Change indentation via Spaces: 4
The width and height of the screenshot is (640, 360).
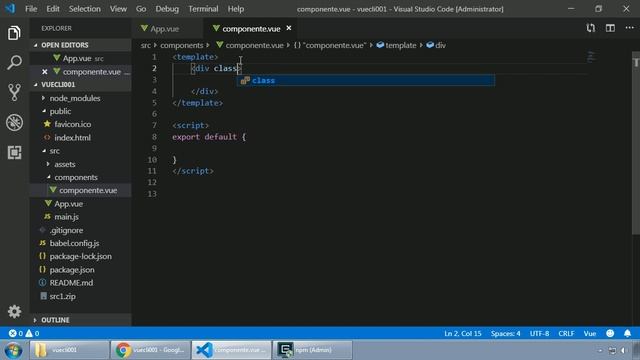(x=505, y=333)
